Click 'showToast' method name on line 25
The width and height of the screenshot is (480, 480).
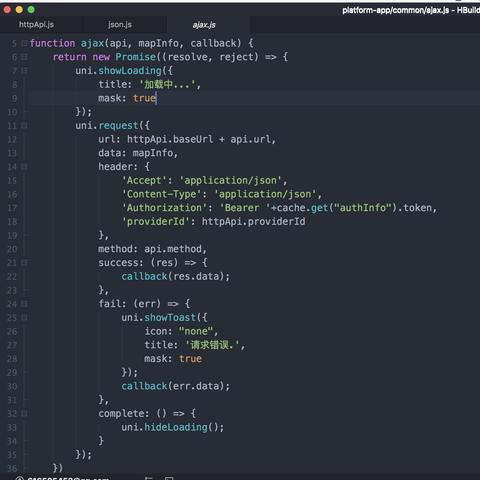(x=170, y=317)
